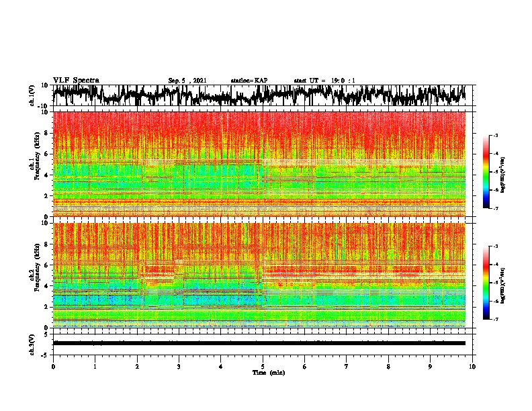The width and height of the screenshot is (532, 411).
Task: Click the "VLF Spectra" title text
Action: click(x=76, y=81)
